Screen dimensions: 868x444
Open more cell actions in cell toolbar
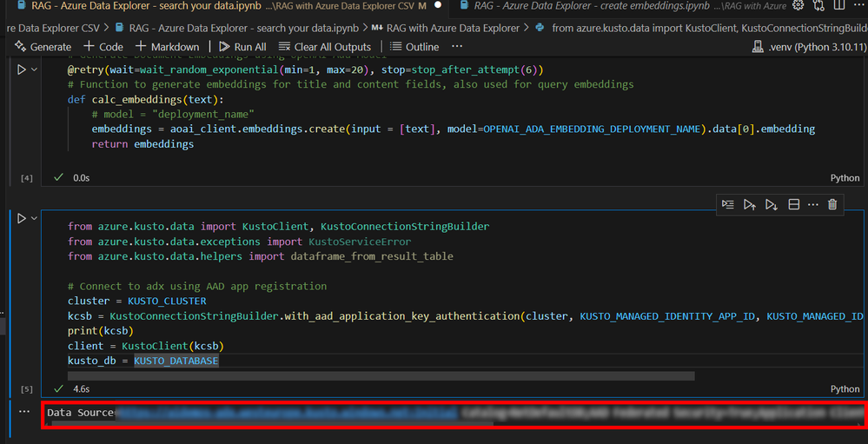pyautogui.click(x=812, y=204)
